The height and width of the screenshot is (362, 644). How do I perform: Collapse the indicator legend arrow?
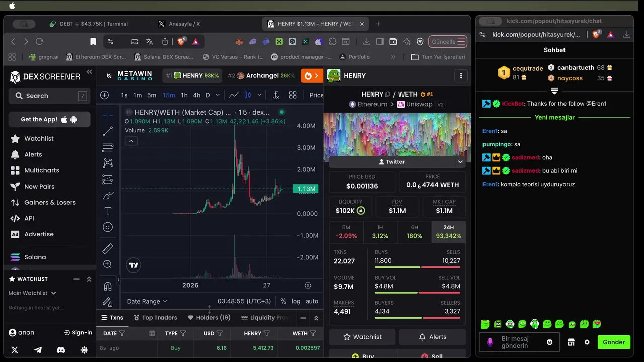tap(131, 141)
